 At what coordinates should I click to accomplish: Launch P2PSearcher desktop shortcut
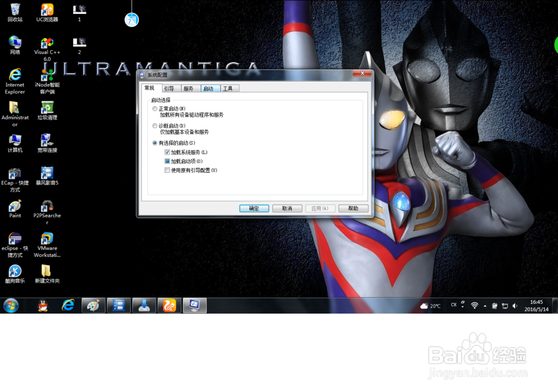point(47,212)
